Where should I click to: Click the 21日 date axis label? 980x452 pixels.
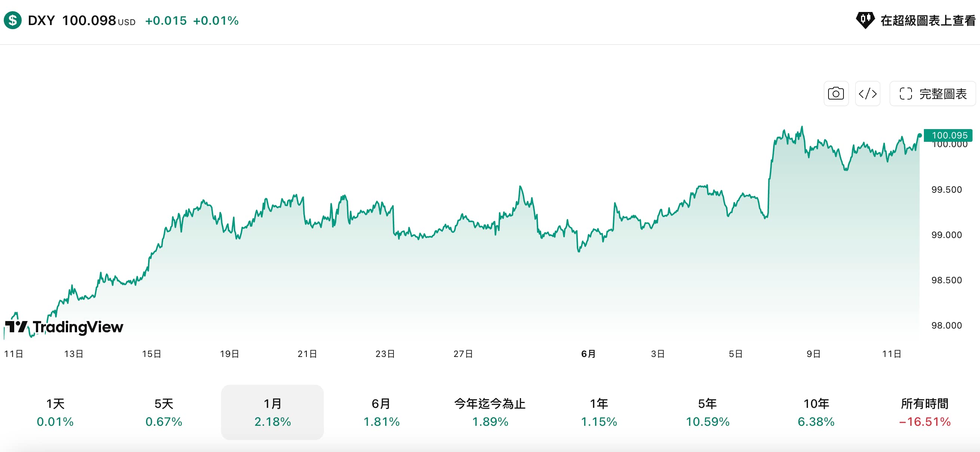coord(307,354)
